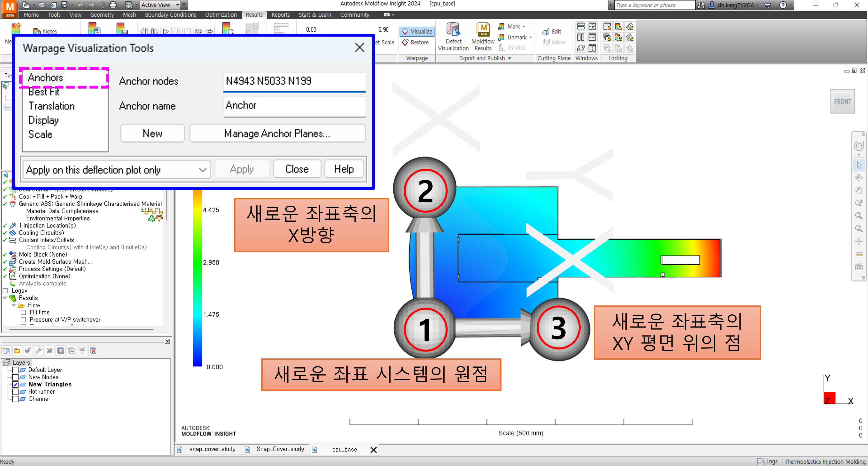This screenshot has width=868, height=466.
Task: Check Pressure at V/P switchover checkbox
Action: [x=23, y=320]
